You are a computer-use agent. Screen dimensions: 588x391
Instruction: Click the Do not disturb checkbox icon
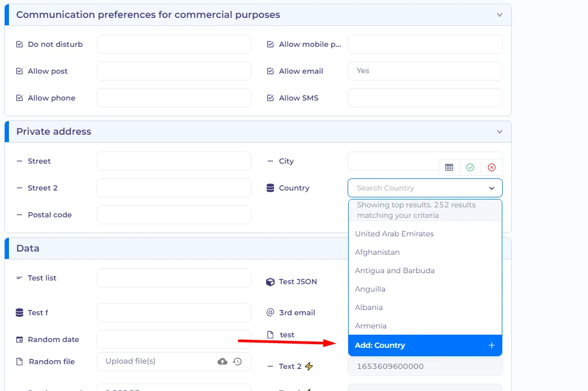19,44
